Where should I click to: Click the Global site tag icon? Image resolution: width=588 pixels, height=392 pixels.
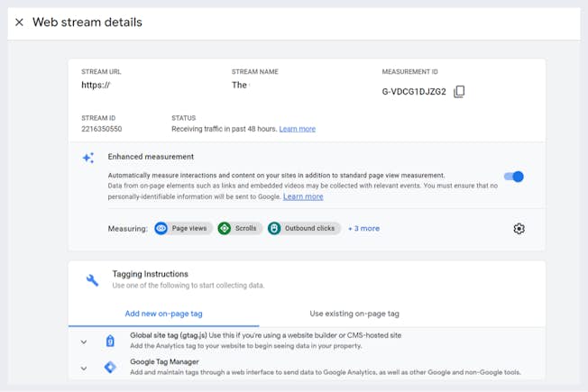(x=110, y=341)
